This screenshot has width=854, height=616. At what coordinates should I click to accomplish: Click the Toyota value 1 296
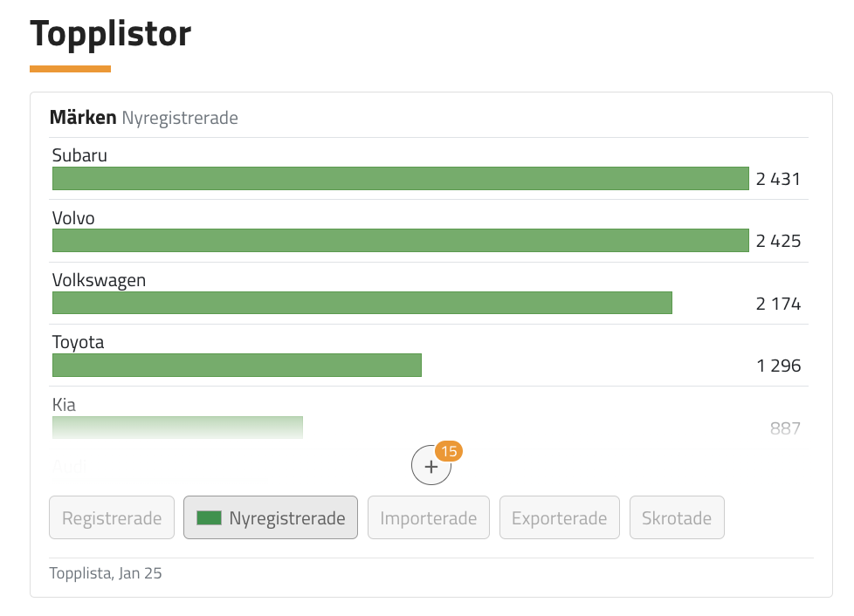[x=778, y=366]
